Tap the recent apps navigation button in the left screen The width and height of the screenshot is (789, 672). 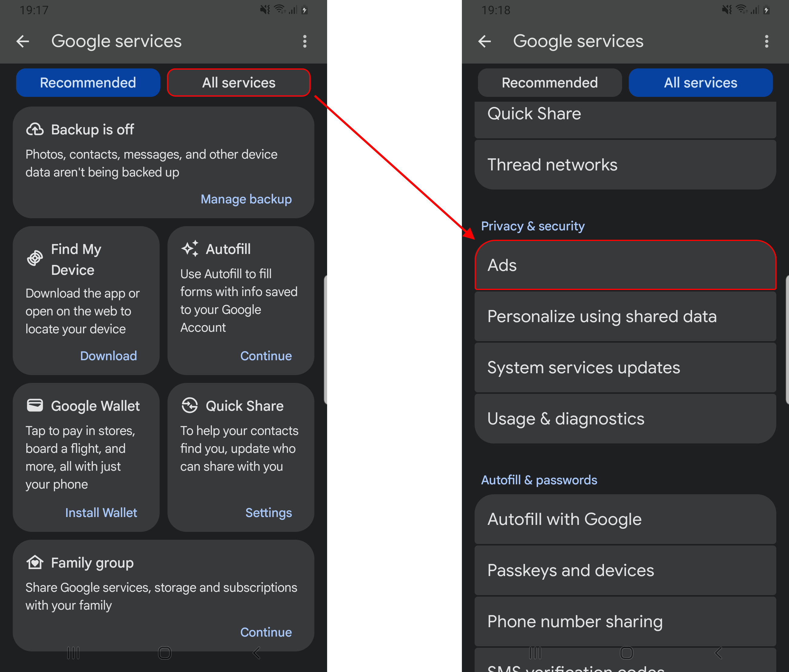pos(73,653)
